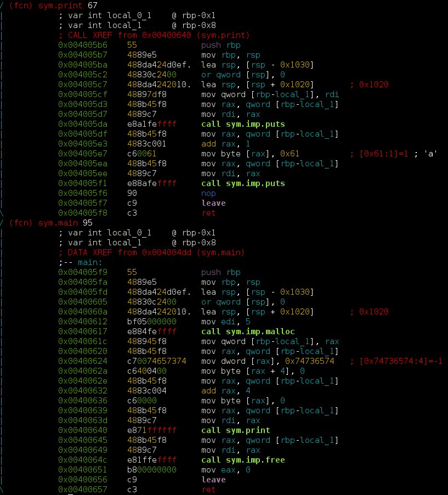448x495 pixels.
Task: Click the second call sym.imp.puts at 0x004005f1
Action: point(243,183)
